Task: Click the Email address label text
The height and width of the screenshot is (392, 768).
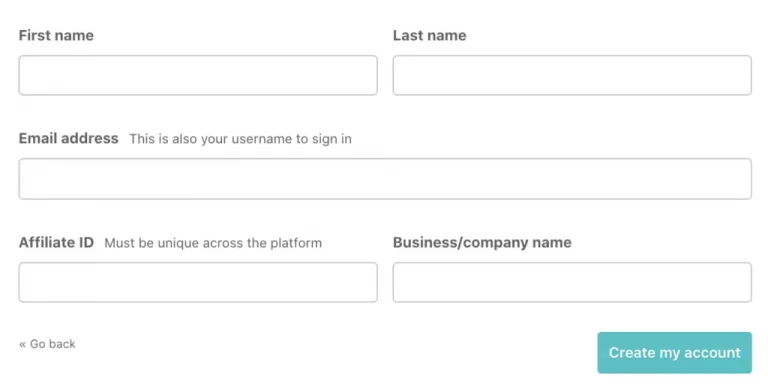Action: (x=69, y=139)
